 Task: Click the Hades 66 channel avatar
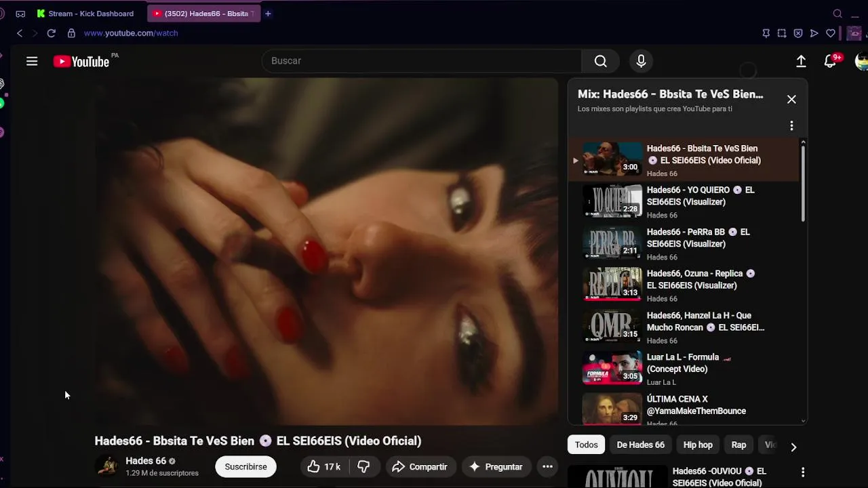[106, 466]
